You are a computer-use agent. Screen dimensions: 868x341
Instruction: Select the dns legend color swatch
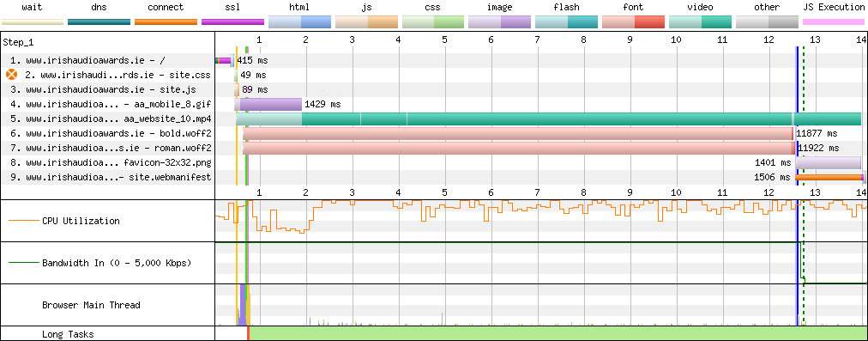click(99, 22)
